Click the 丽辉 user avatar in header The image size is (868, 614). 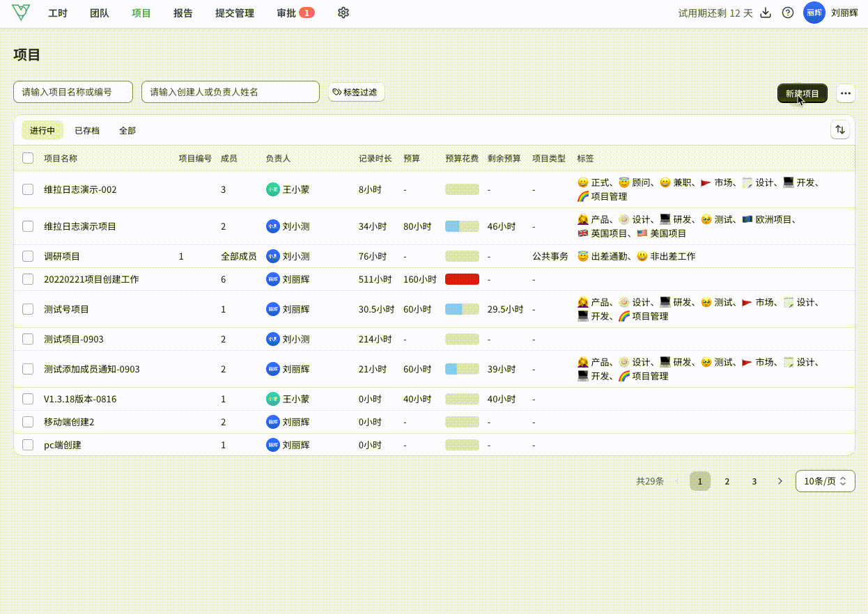pyautogui.click(x=814, y=13)
